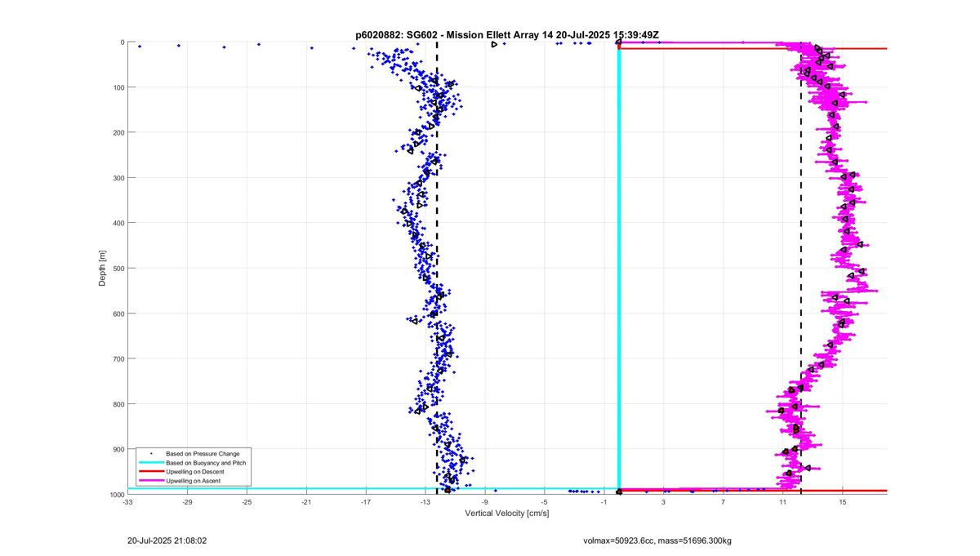This screenshot has width=980, height=556.
Task: Click the depth tick label "400"
Action: pos(119,223)
